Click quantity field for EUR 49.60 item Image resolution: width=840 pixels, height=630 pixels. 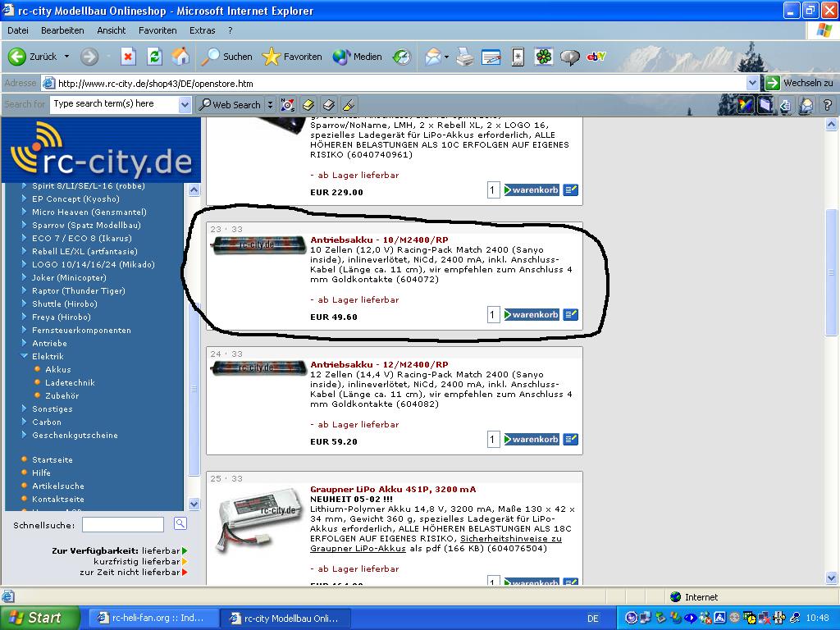point(493,314)
